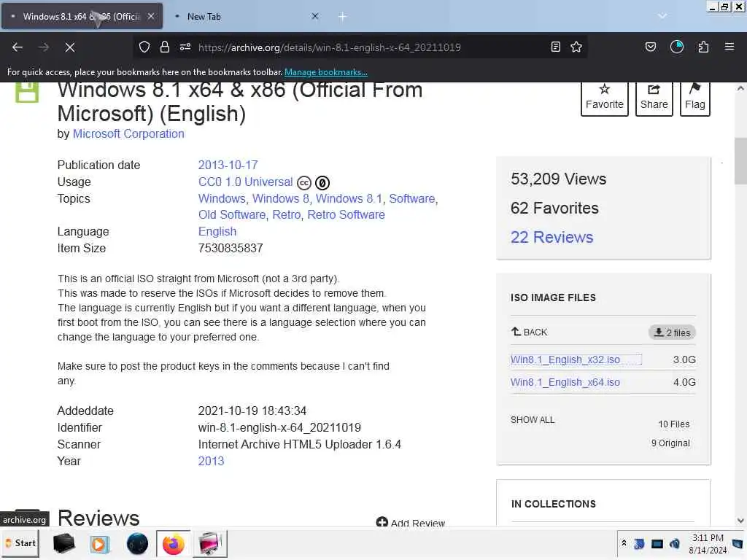Open publication date 2013-10-17 link
The image size is (747, 560).
point(228,166)
